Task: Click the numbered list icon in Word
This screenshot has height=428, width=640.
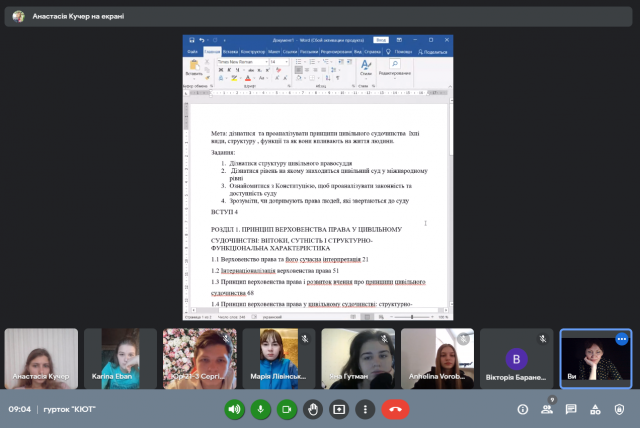Action: pyautogui.click(x=312, y=62)
